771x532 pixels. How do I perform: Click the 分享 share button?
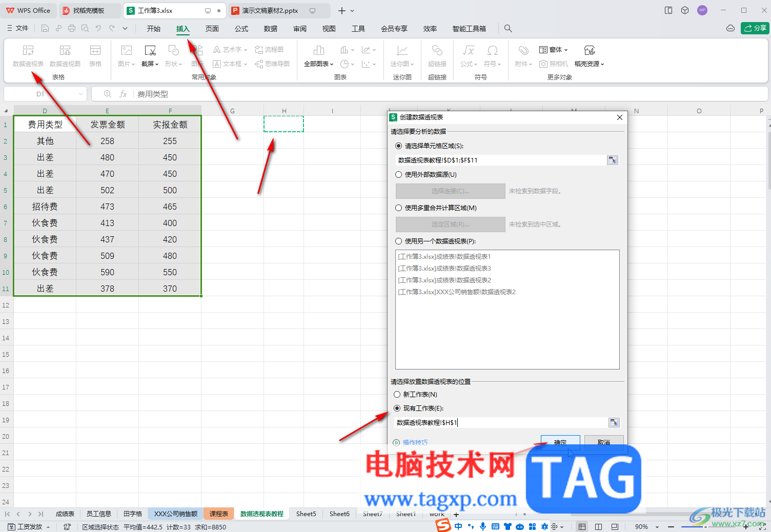(x=755, y=28)
